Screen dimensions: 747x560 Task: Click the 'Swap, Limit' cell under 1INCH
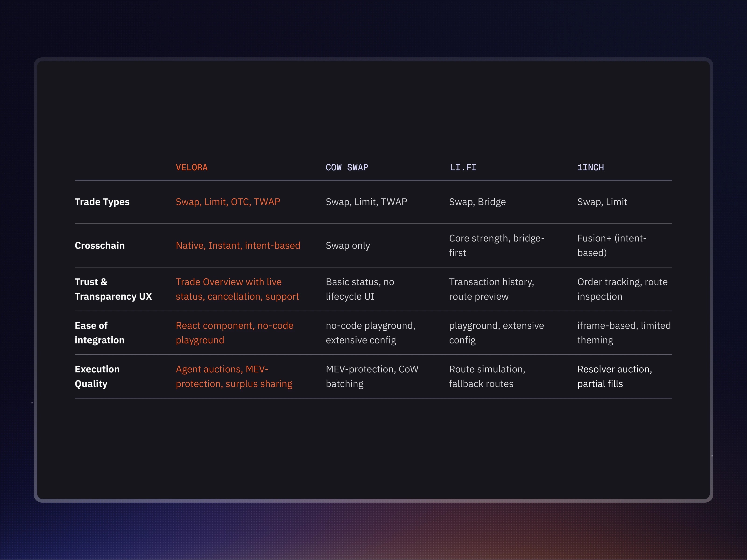pyautogui.click(x=602, y=202)
